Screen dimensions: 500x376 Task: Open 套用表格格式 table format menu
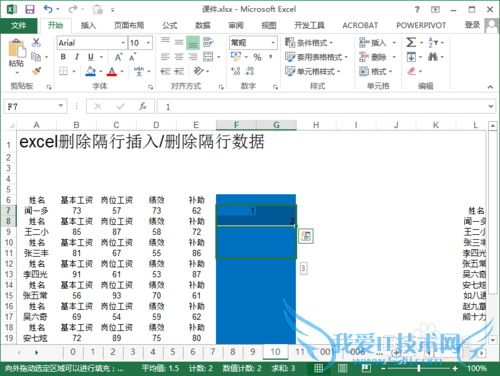pos(316,57)
